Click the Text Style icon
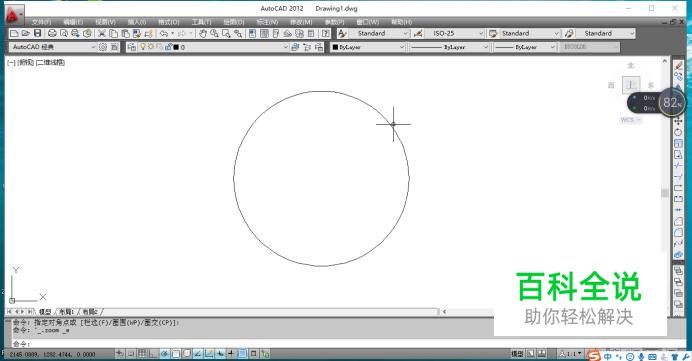The image size is (692, 361). [342, 33]
